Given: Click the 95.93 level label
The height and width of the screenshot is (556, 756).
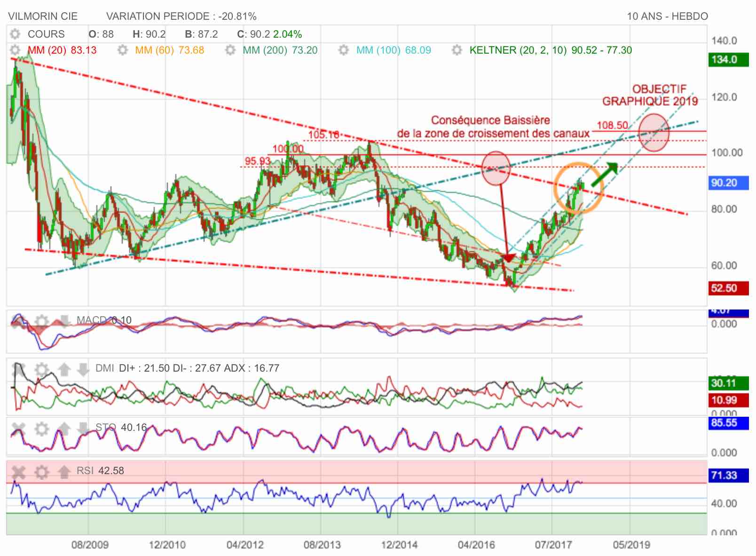Looking at the screenshot, I should (258, 161).
